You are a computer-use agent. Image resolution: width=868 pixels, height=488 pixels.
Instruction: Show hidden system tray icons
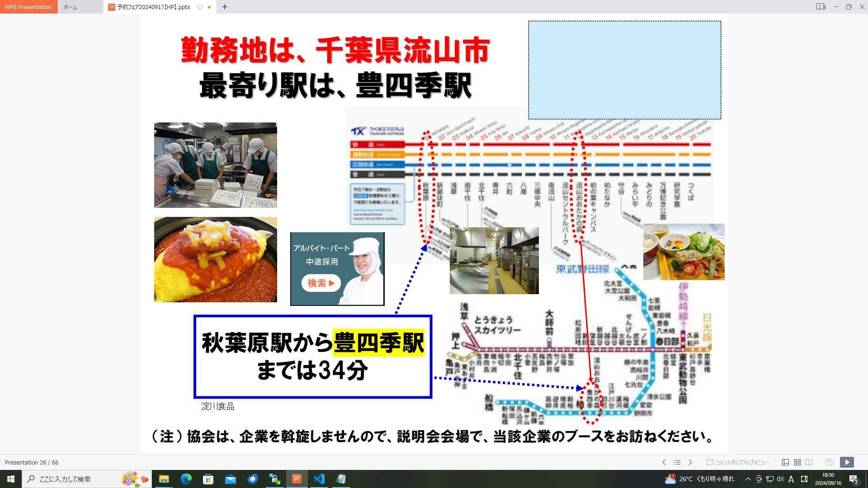[748, 479]
